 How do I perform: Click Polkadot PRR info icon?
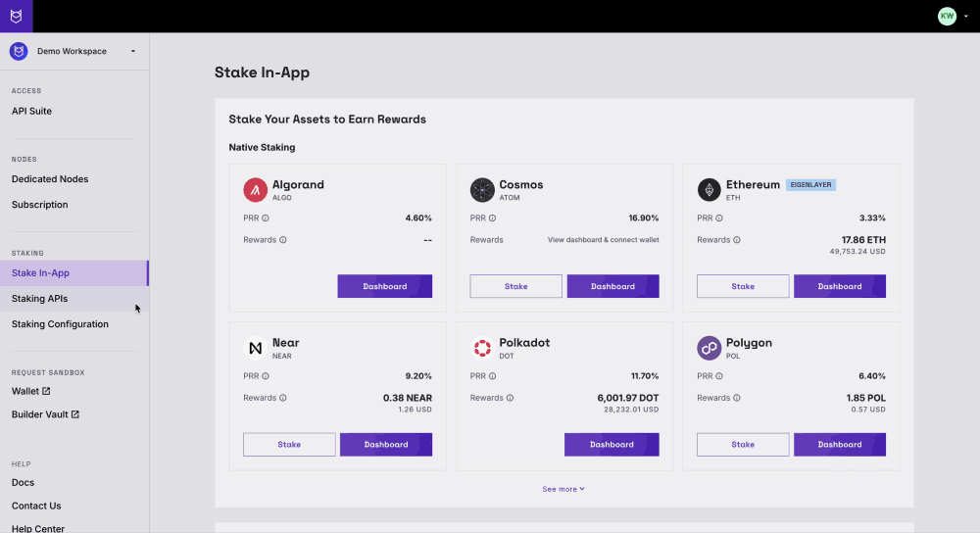[493, 376]
